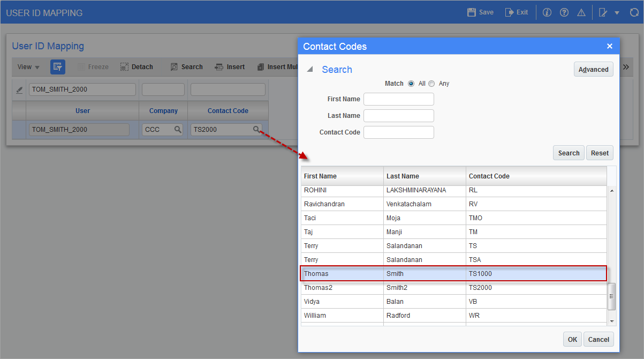Click the toolbar overflow double-chevron
644x359 pixels.
coord(626,67)
